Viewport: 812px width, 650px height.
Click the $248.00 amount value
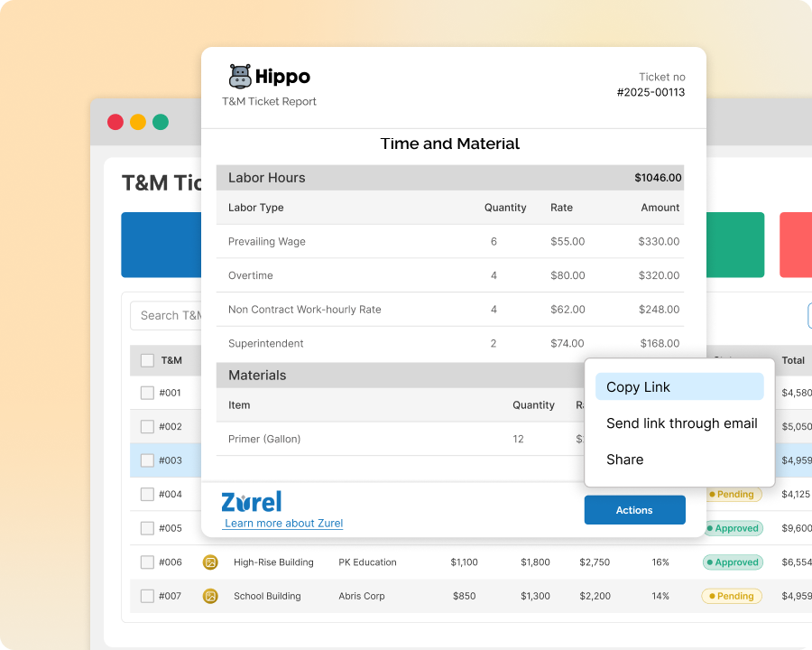(x=659, y=310)
